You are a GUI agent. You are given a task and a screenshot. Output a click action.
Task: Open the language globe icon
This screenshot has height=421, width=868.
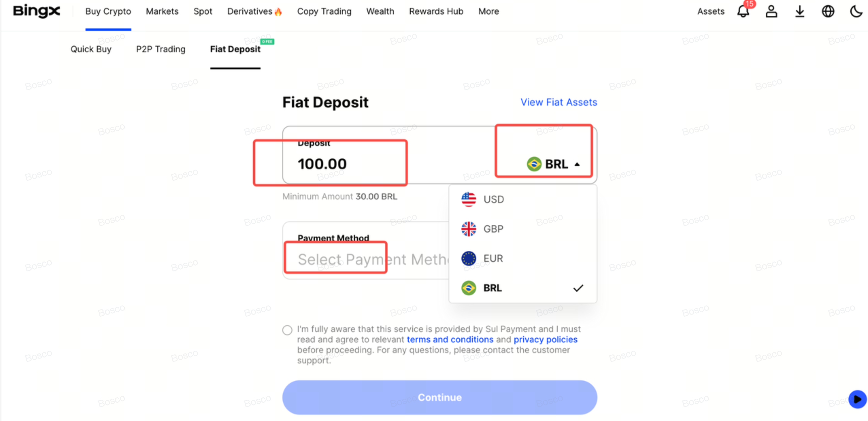(828, 11)
